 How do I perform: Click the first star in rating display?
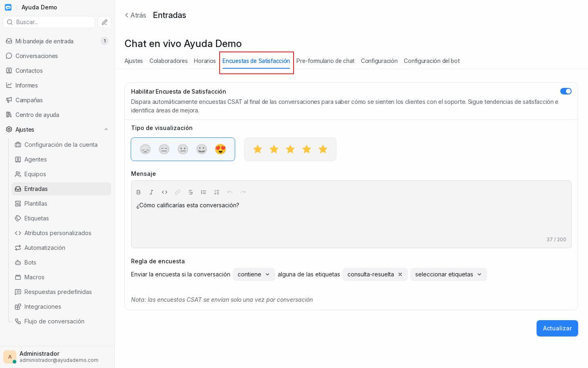point(258,149)
